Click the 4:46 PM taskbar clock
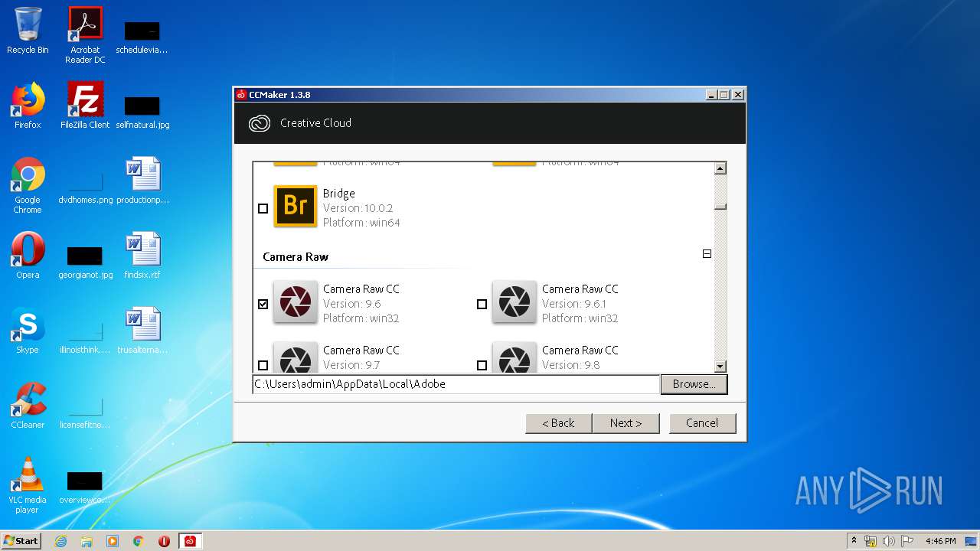 coord(940,541)
